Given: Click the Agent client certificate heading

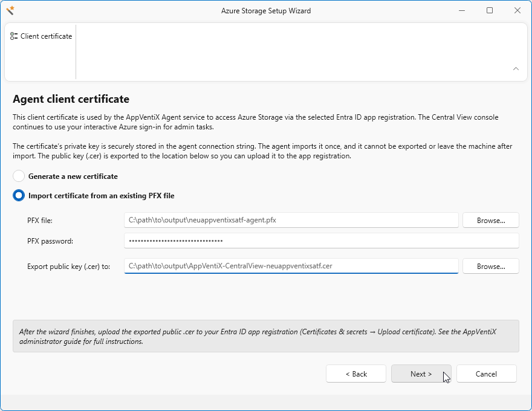Looking at the screenshot, I should pyautogui.click(x=71, y=99).
